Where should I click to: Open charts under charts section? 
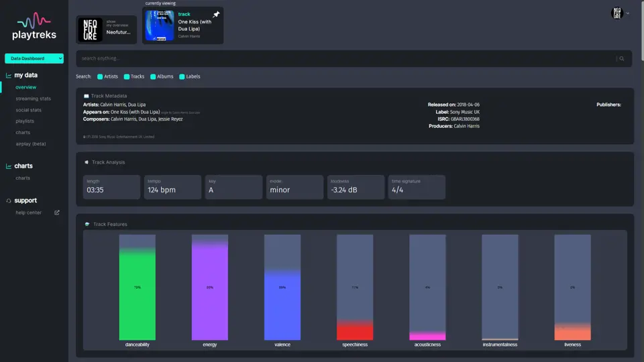click(x=23, y=178)
